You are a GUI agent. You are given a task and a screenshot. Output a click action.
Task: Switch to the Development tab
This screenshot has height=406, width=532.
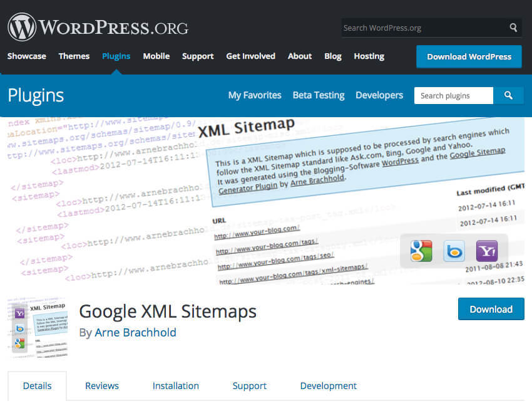click(329, 386)
